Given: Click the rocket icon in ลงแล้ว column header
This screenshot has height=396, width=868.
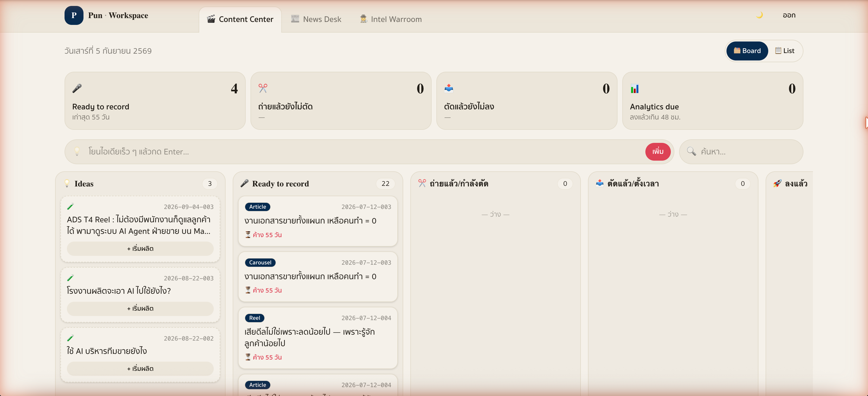Looking at the screenshot, I should pyautogui.click(x=777, y=183).
